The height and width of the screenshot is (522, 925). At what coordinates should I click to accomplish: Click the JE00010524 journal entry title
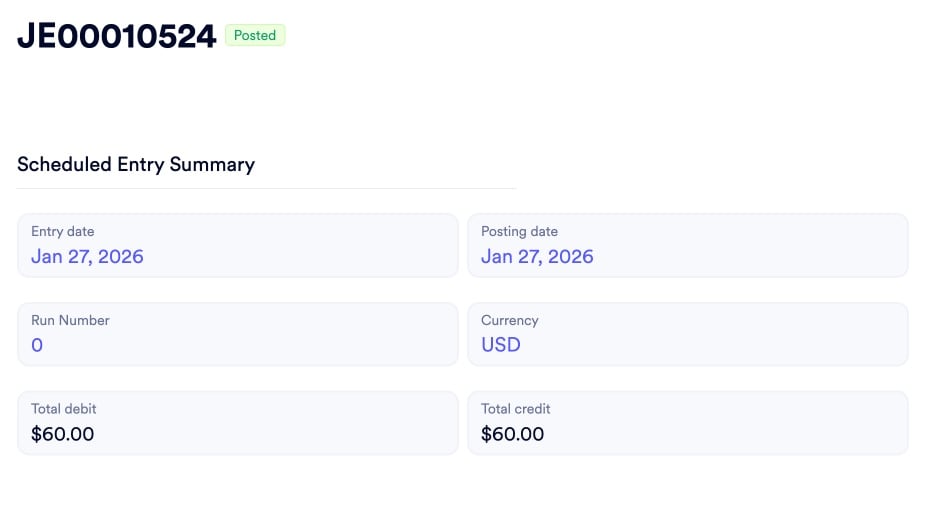(117, 36)
